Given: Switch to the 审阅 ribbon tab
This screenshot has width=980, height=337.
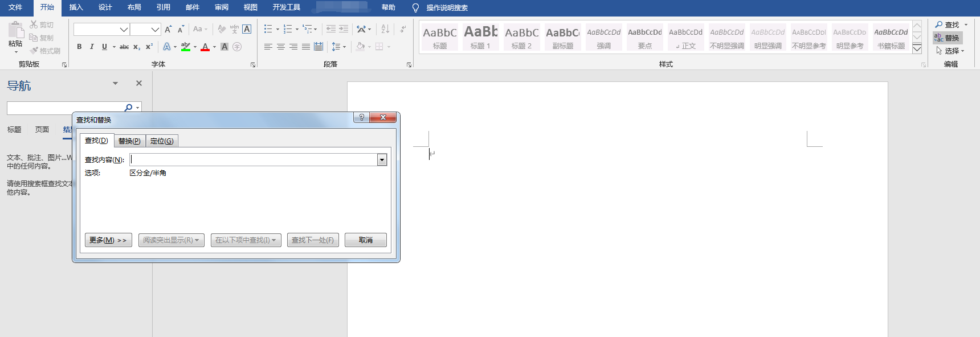Looking at the screenshot, I should coord(221,7).
